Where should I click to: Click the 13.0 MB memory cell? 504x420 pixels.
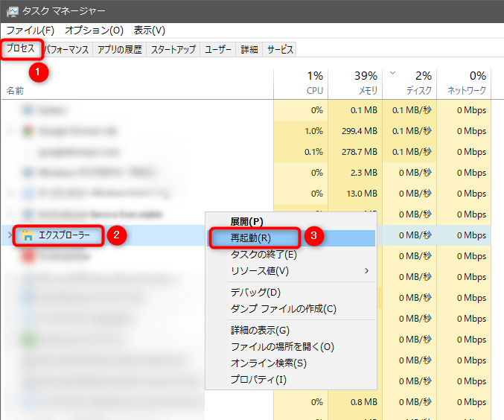click(355, 194)
